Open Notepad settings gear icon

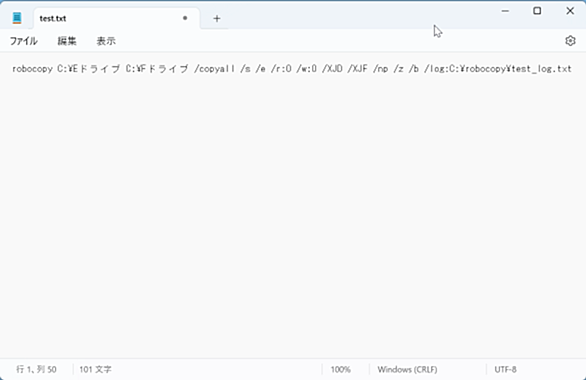[x=570, y=40]
